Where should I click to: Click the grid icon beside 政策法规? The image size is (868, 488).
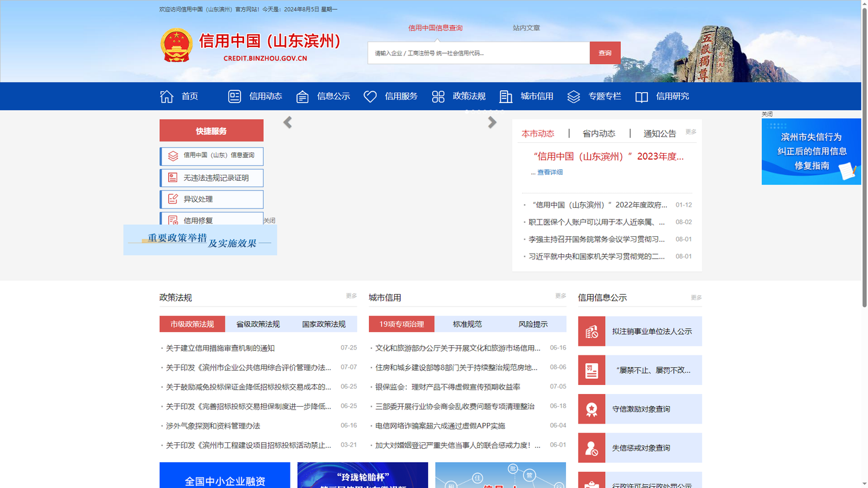[438, 96]
